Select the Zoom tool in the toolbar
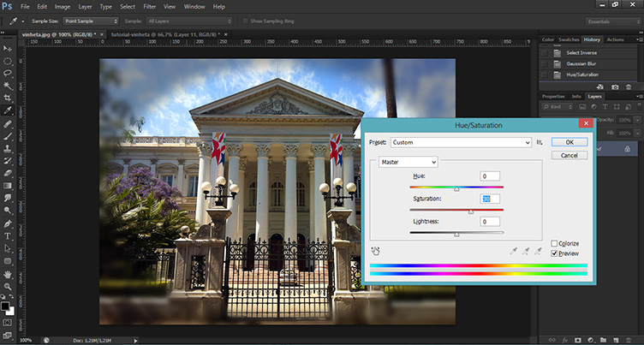The height and width of the screenshot is (345, 644). (8, 288)
